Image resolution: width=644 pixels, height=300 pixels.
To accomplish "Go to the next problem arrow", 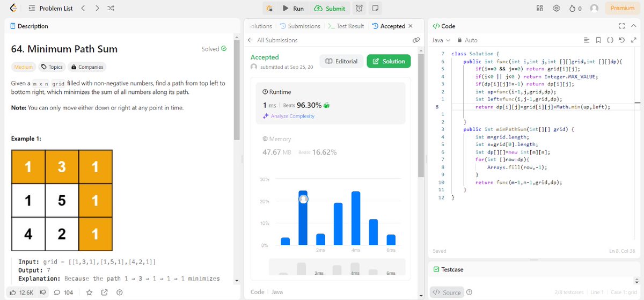I will tap(97, 8).
